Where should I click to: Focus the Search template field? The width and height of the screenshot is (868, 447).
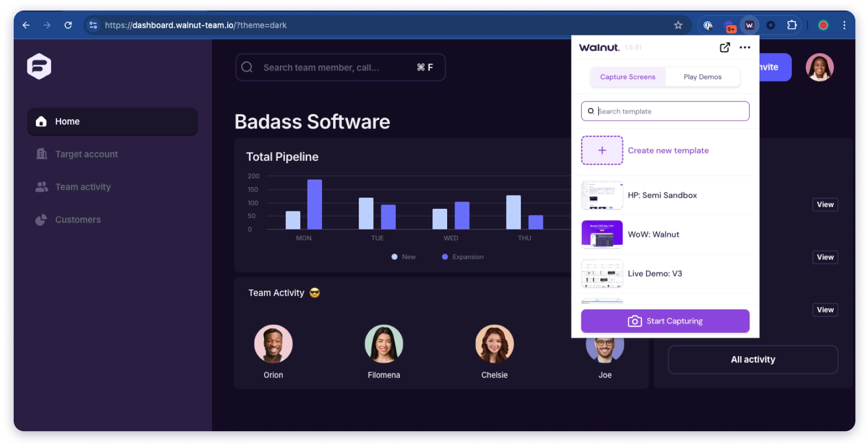665,111
